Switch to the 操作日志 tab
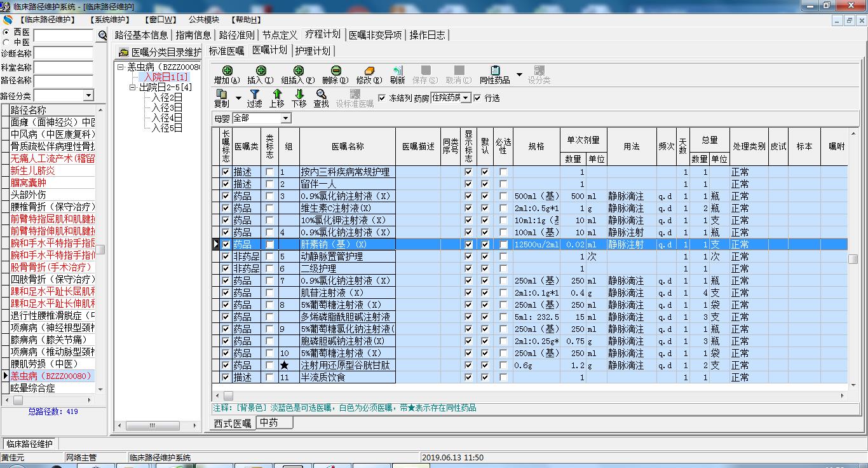Screen dimensions: 868x468 (x=428, y=36)
